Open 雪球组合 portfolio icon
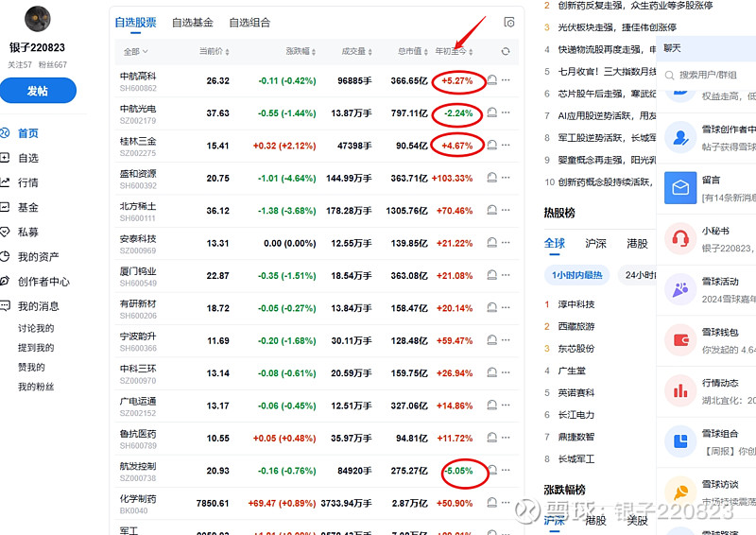 [680, 441]
